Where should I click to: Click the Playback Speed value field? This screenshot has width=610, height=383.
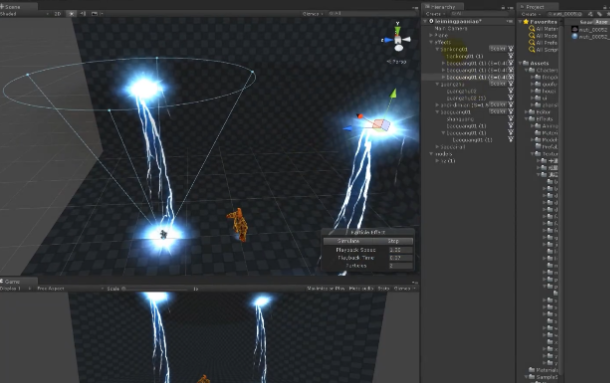point(400,250)
